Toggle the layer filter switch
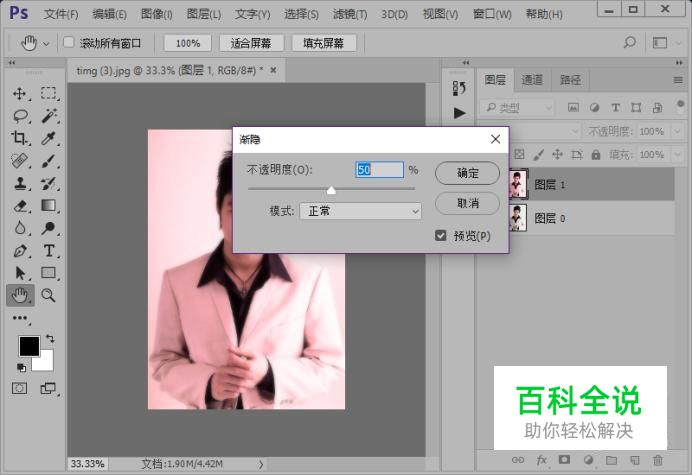692x475 pixels. [x=680, y=106]
